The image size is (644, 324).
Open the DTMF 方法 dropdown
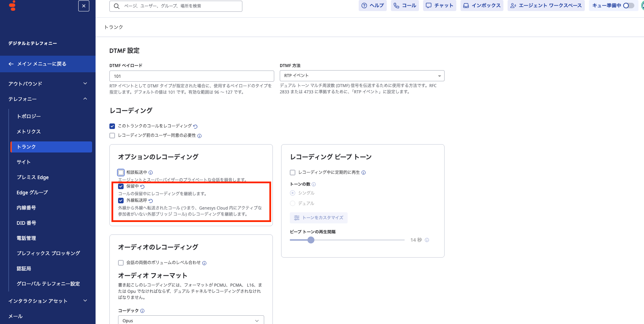pyautogui.click(x=362, y=76)
